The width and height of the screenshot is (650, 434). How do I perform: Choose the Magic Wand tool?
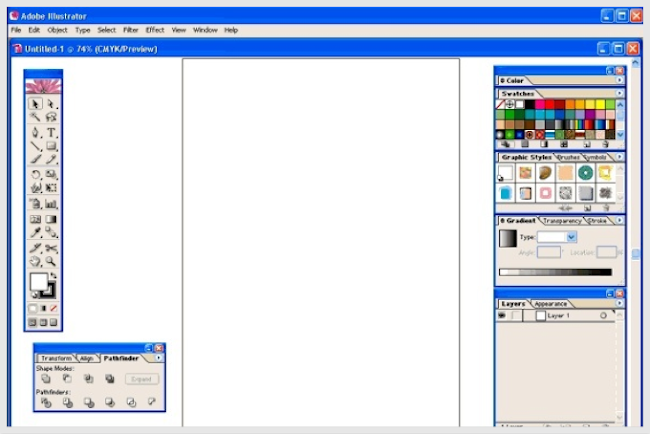[x=35, y=116]
